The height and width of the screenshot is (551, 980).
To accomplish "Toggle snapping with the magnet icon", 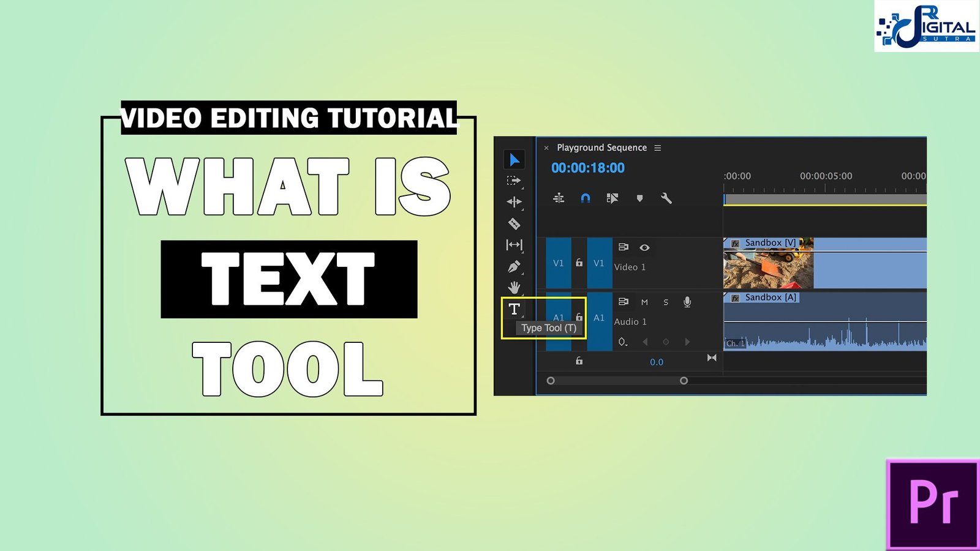I will coord(586,198).
